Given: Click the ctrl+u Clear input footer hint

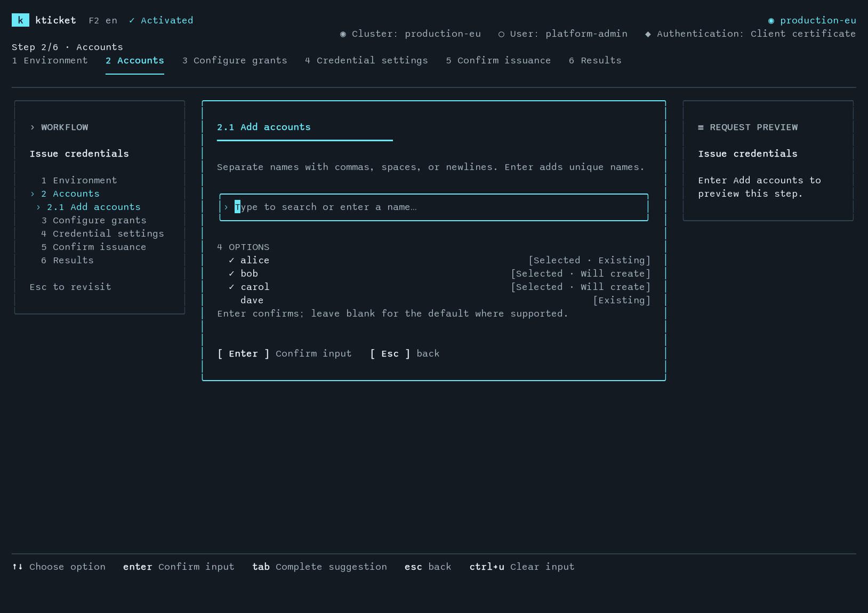Looking at the screenshot, I should [522, 567].
